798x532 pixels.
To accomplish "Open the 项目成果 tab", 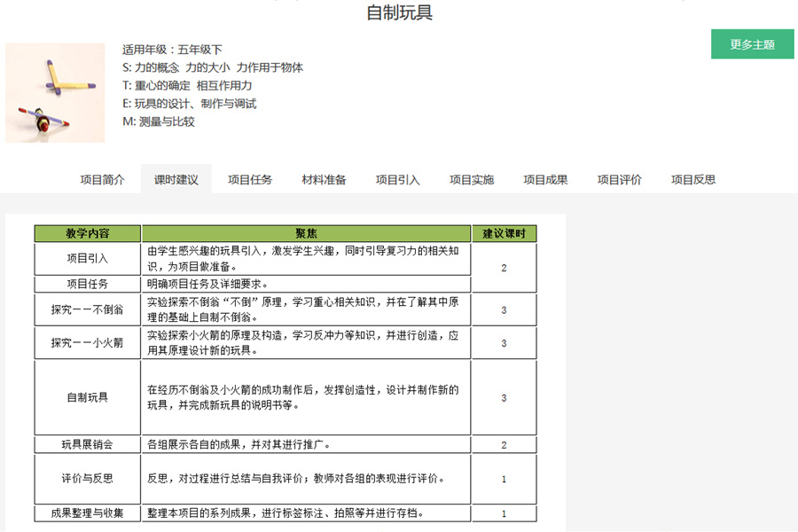I will 545,179.
